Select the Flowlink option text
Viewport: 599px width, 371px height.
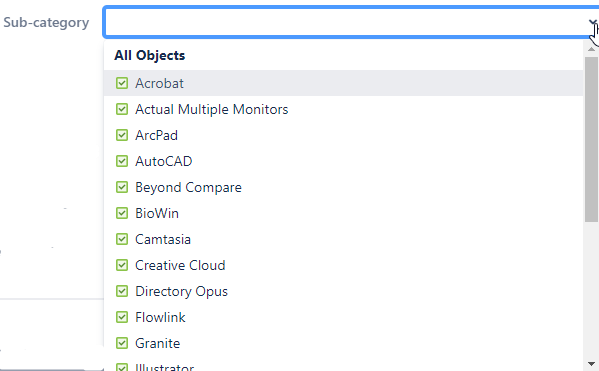(x=160, y=317)
